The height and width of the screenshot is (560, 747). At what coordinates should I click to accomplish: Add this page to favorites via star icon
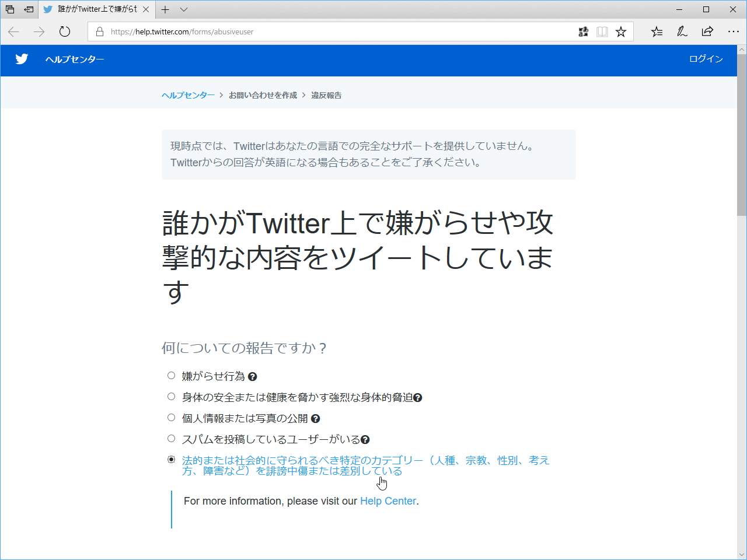(620, 32)
